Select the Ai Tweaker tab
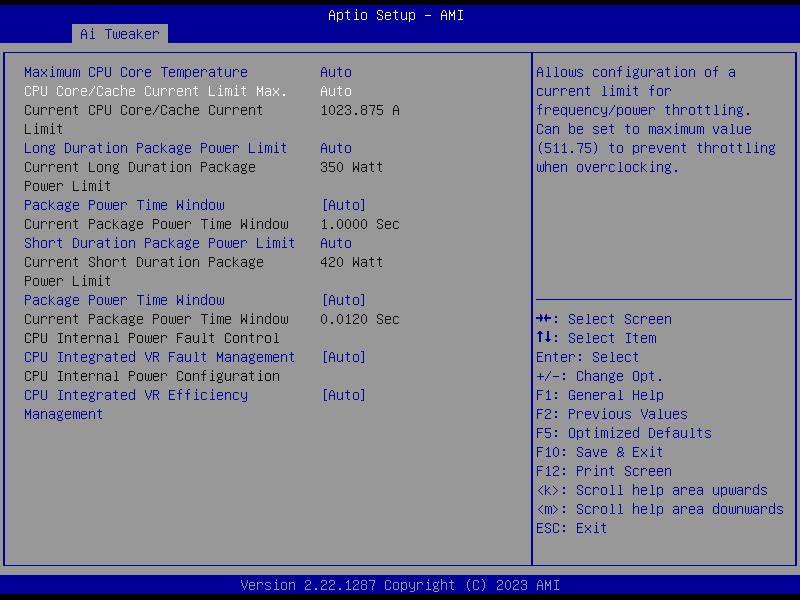Image resolution: width=800 pixels, height=600 pixels. click(x=119, y=34)
